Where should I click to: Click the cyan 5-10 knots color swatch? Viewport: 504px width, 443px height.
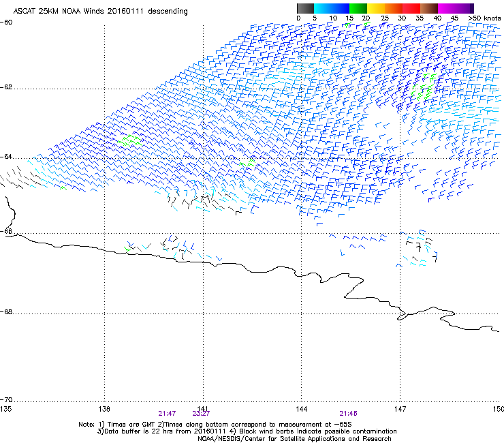323,8
